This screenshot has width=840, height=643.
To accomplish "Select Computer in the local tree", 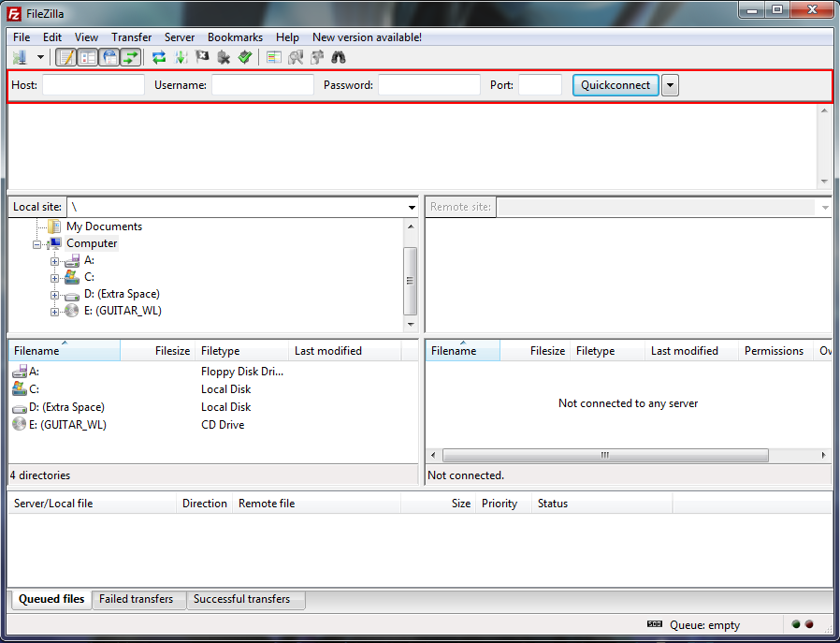I will click(92, 243).
